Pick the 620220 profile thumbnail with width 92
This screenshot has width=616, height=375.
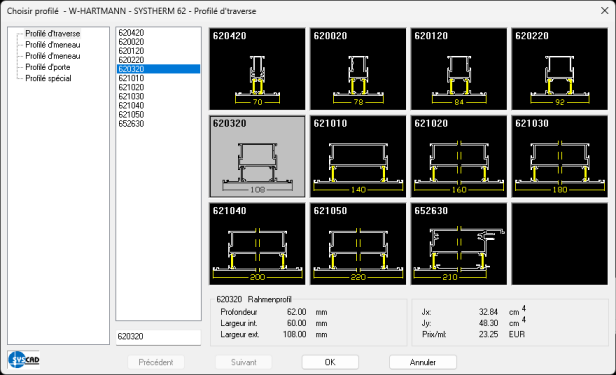pyautogui.click(x=559, y=69)
